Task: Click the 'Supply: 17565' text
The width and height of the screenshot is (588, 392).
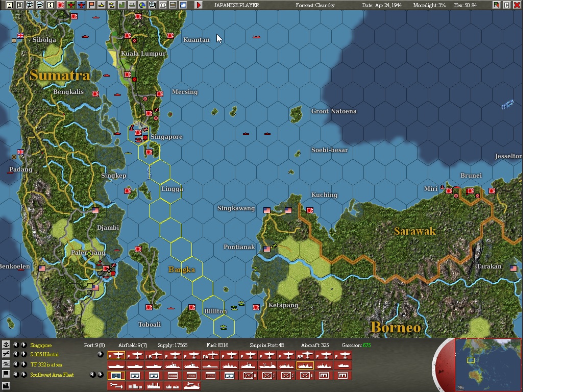Action: tap(173, 345)
